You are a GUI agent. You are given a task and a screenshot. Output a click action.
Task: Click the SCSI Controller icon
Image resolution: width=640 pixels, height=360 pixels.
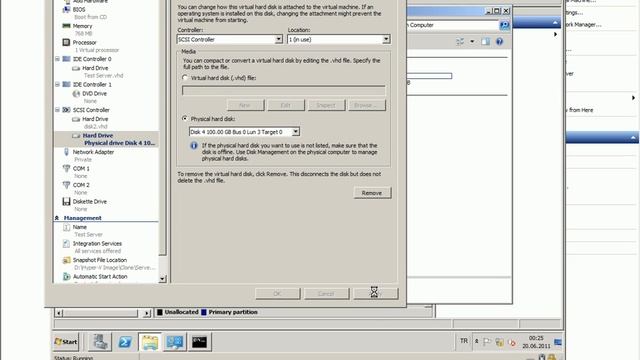(x=66, y=110)
